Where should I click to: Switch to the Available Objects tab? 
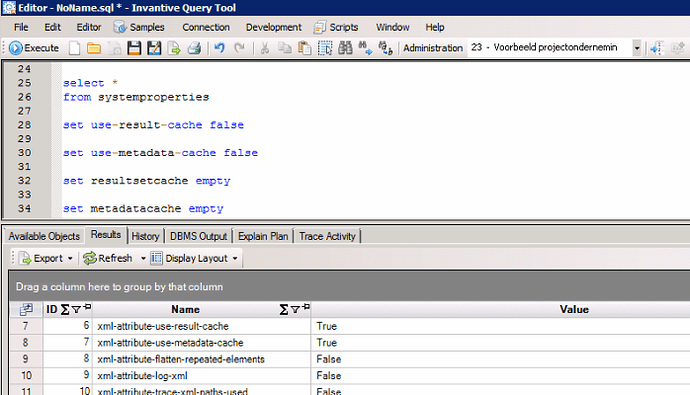pos(44,236)
